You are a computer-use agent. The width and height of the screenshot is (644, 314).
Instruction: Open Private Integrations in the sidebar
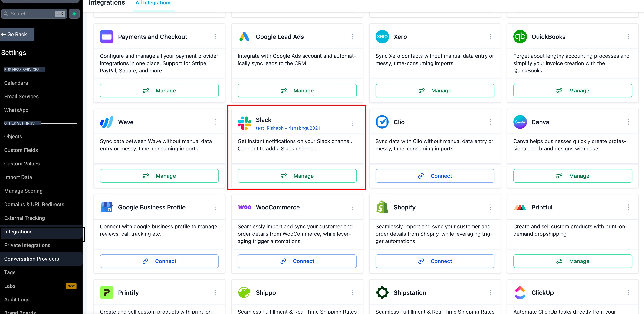pyautogui.click(x=27, y=245)
